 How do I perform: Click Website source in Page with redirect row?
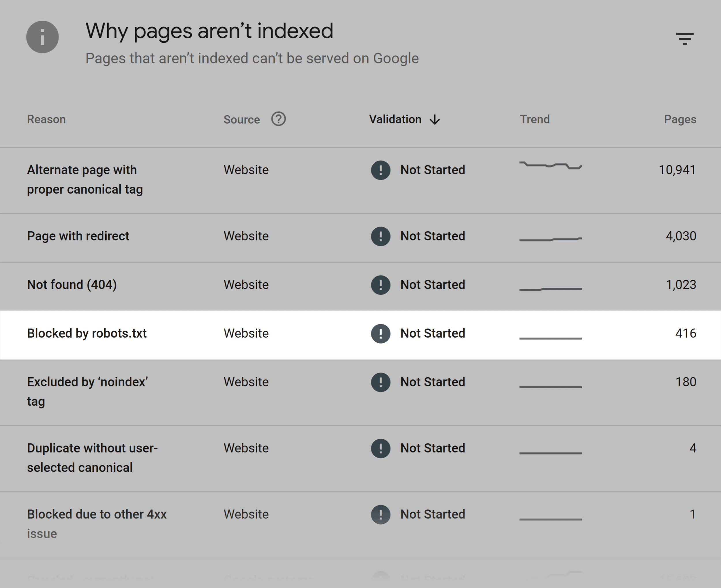point(246,236)
